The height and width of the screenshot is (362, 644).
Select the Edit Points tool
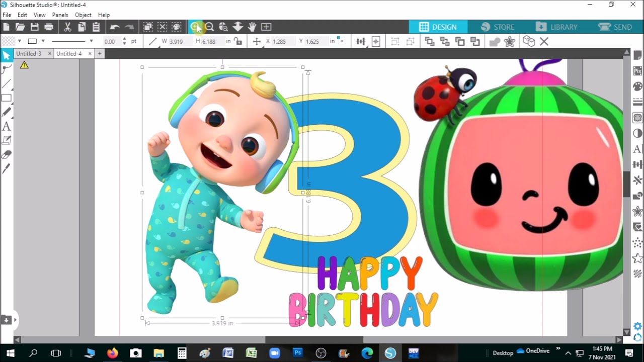pos(7,69)
